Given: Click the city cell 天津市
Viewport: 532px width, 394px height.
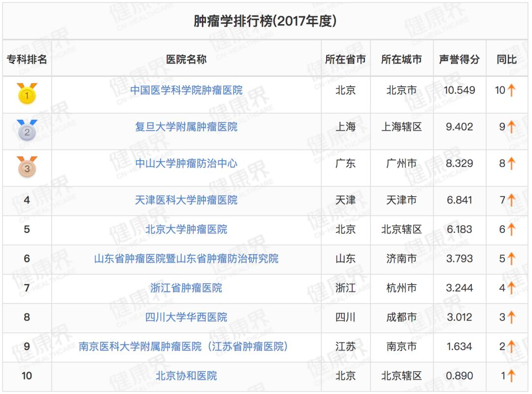Looking at the screenshot, I should point(402,200).
